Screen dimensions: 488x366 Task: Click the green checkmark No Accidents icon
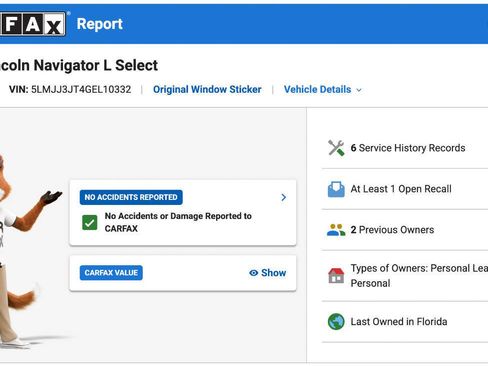tap(90, 222)
